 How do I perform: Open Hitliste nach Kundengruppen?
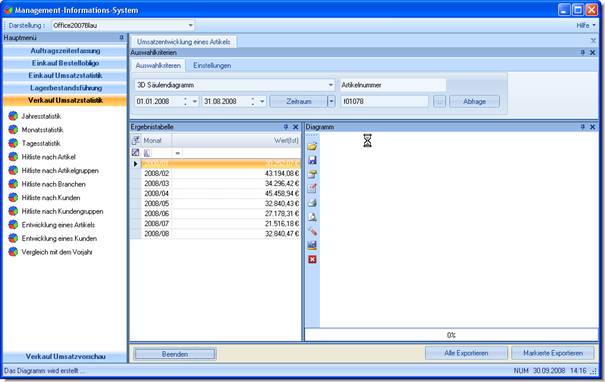pos(62,211)
